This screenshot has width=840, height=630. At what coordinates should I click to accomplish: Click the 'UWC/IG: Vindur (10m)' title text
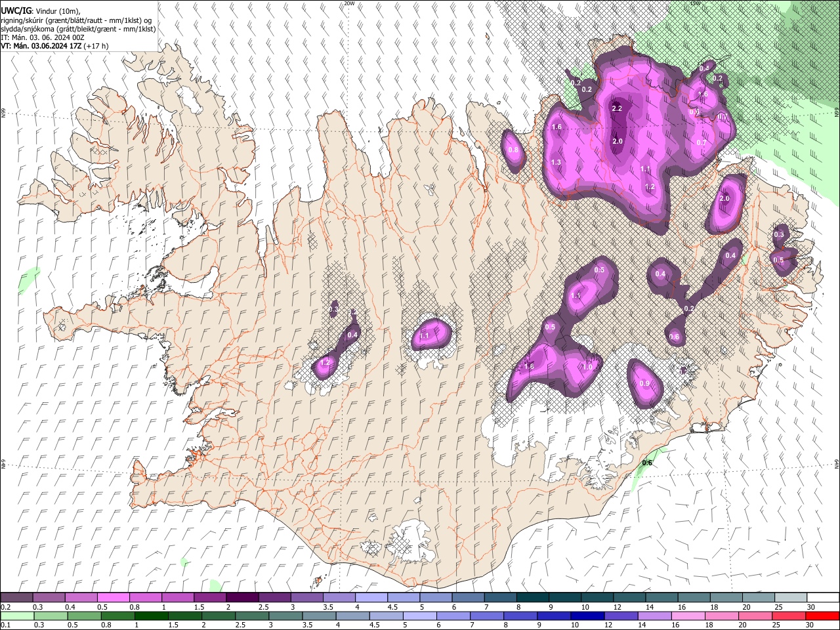[x=41, y=10]
